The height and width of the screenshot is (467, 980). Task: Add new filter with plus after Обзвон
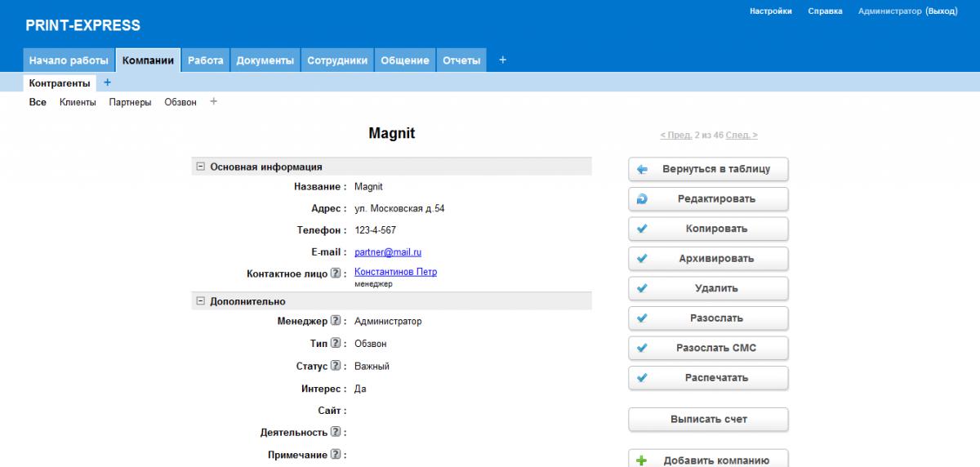click(x=214, y=102)
